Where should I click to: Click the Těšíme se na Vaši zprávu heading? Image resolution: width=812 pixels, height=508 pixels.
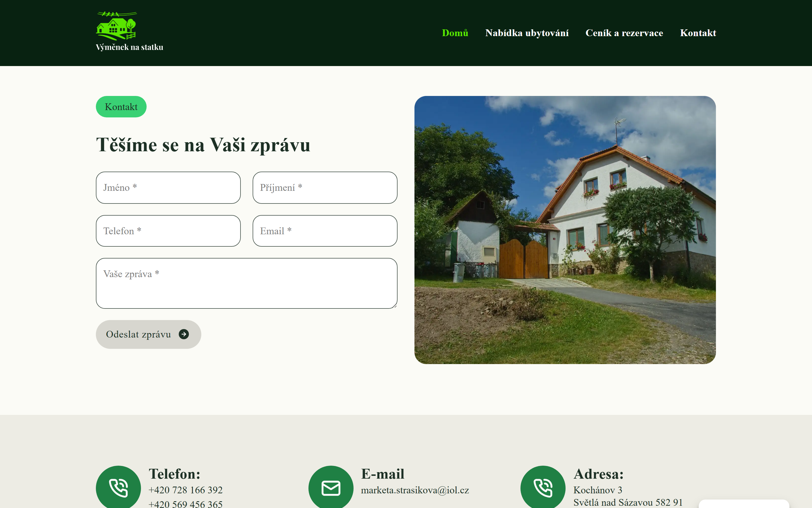click(203, 145)
